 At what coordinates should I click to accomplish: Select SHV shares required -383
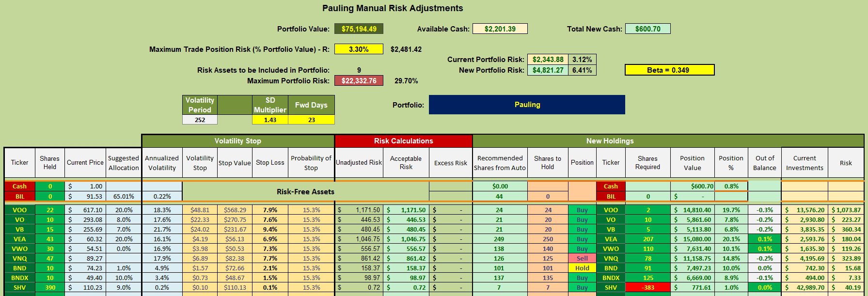point(648,288)
